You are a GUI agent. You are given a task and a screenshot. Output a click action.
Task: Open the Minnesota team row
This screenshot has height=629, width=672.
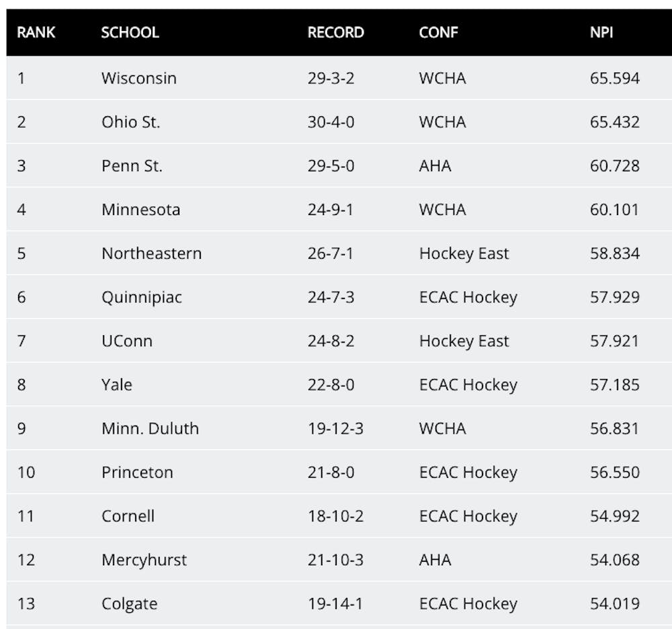point(141,210)
